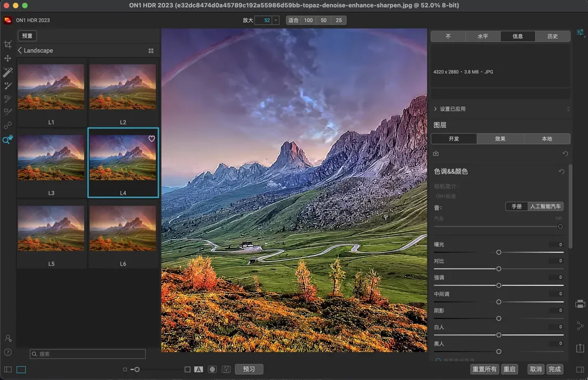Select the 人工智能汽车 tone mode option
The height and width of the screenshot is (380, 588).
(x=546, y=206)
